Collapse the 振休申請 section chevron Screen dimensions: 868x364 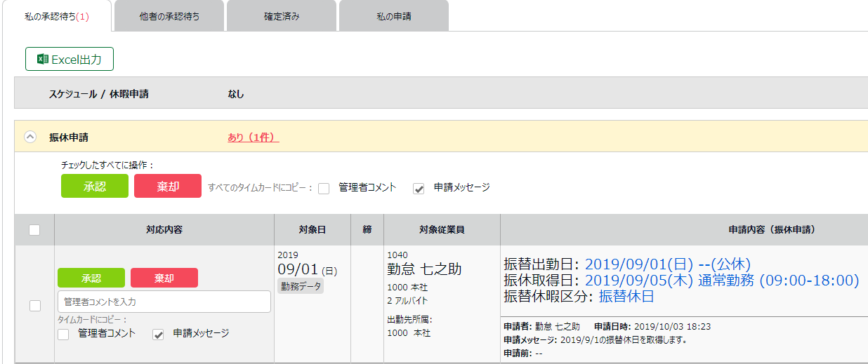point(30,137)
